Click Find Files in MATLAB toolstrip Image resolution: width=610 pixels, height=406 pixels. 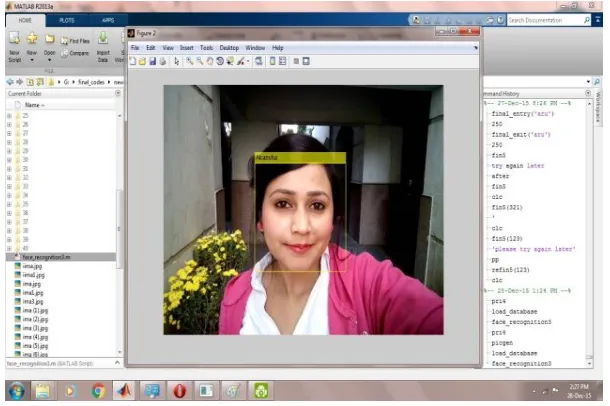(x=75, y=41)
